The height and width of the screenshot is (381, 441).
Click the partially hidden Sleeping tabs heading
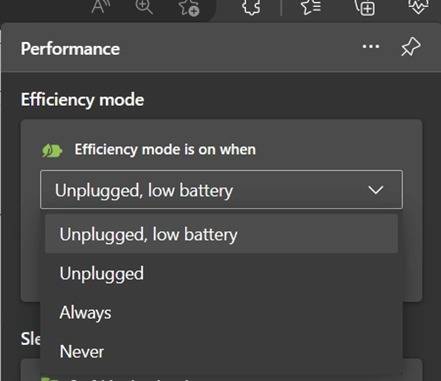[x=30, y=339]
